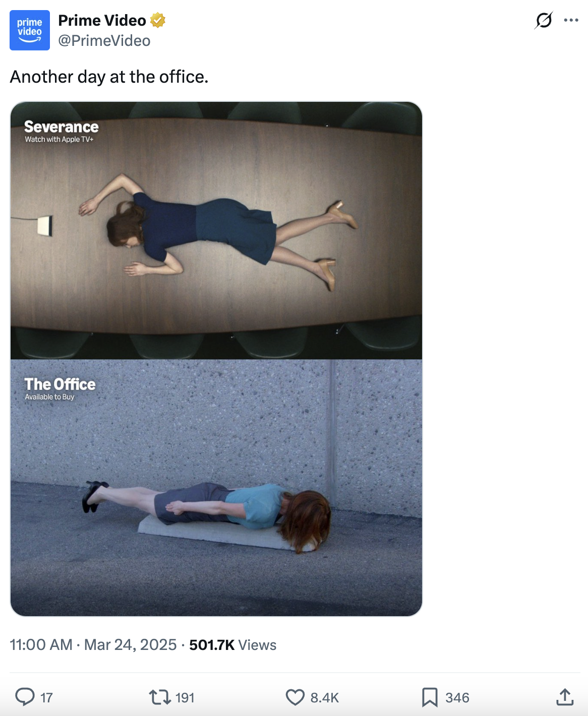Open The Office bottom image

216,488
